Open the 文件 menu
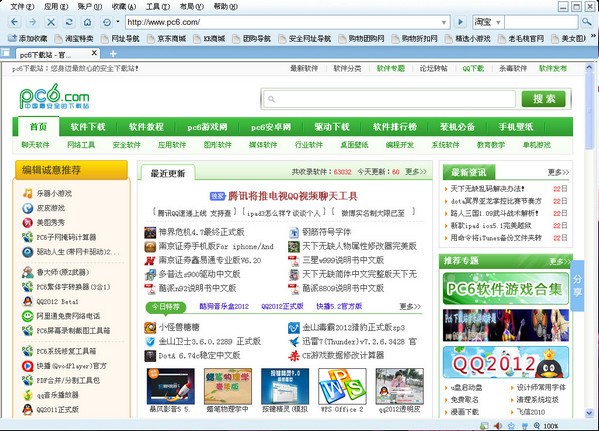The width and height of the screenshot is (599, 431). point(21,6)
